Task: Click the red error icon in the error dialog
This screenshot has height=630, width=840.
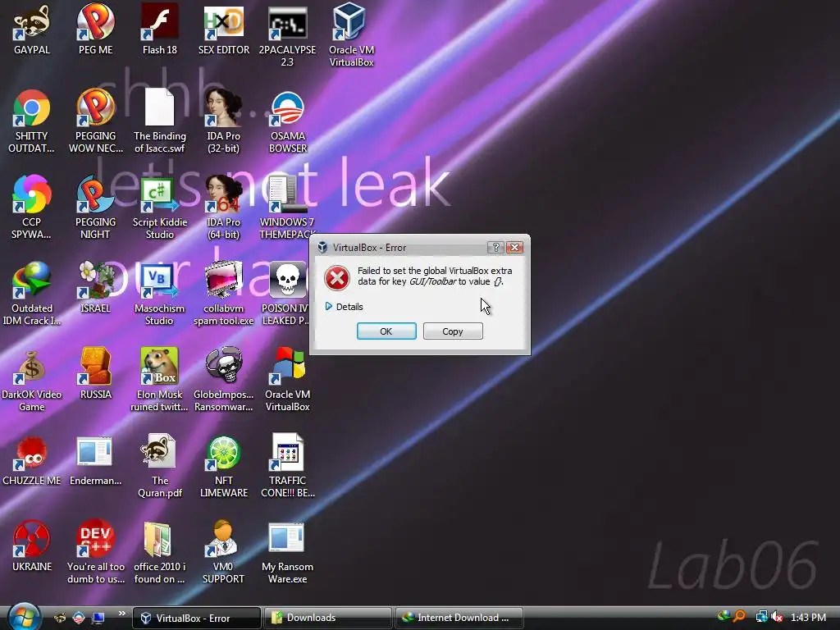Action: pyautogui.click(x=337, y=278)
